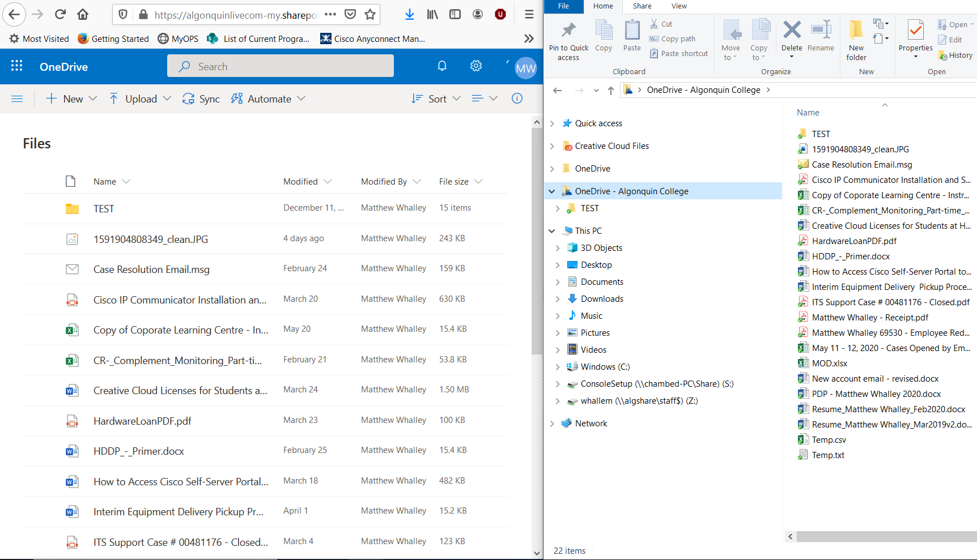The width and height of the screenshot is (977, 560).
Task: Open the File menu in Explorer
Action: point(563,7)
